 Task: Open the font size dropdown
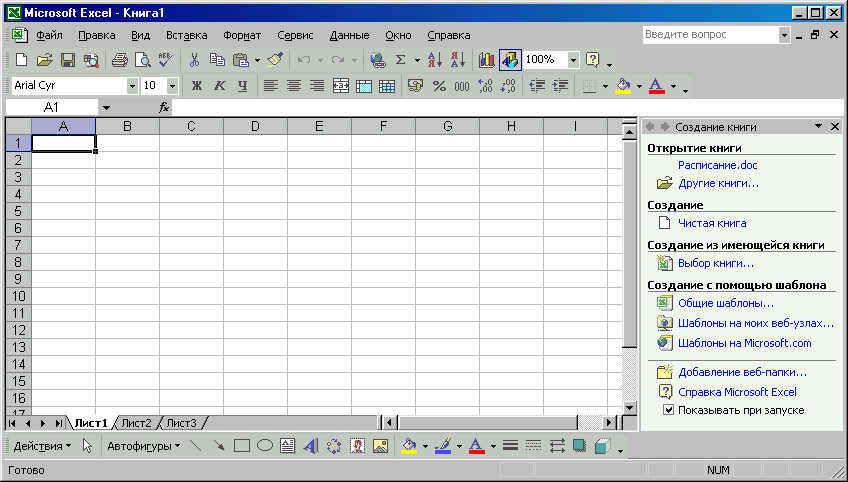point(172,85)
